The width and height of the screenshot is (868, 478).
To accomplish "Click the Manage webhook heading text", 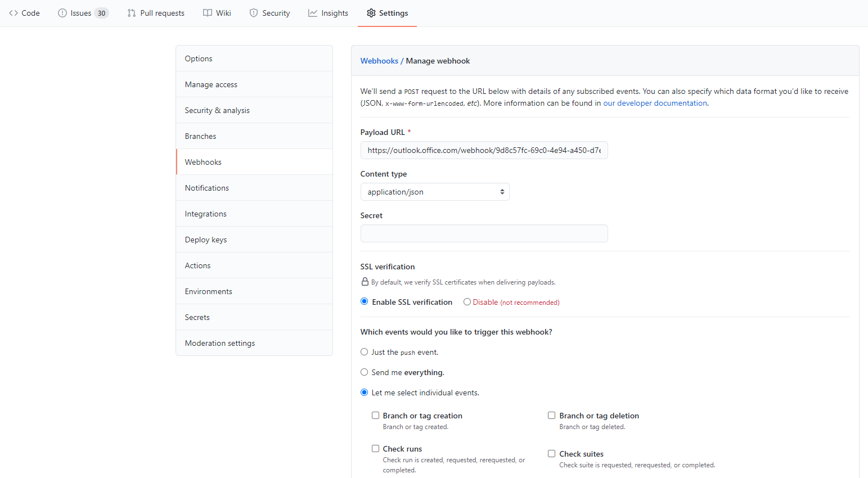I will pos(438,61).
